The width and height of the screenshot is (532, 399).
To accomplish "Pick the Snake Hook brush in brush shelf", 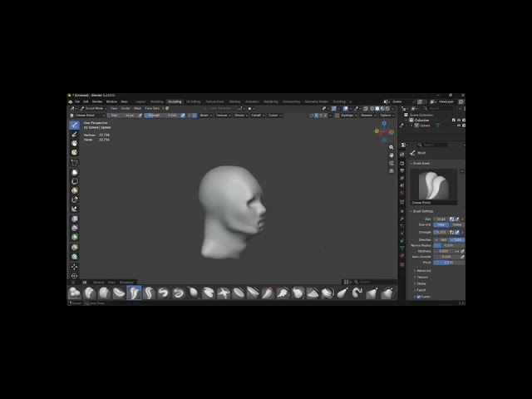I will tap(357, 293).
